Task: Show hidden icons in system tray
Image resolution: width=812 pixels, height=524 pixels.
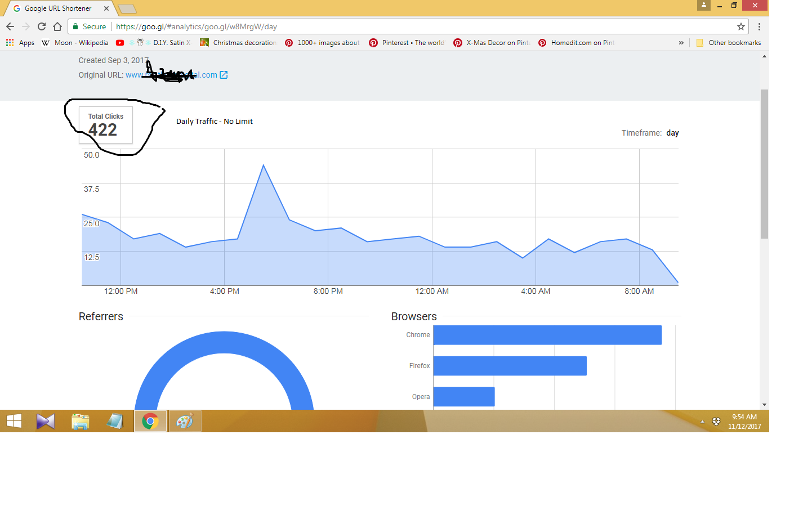Action: (x=702, y=421)
